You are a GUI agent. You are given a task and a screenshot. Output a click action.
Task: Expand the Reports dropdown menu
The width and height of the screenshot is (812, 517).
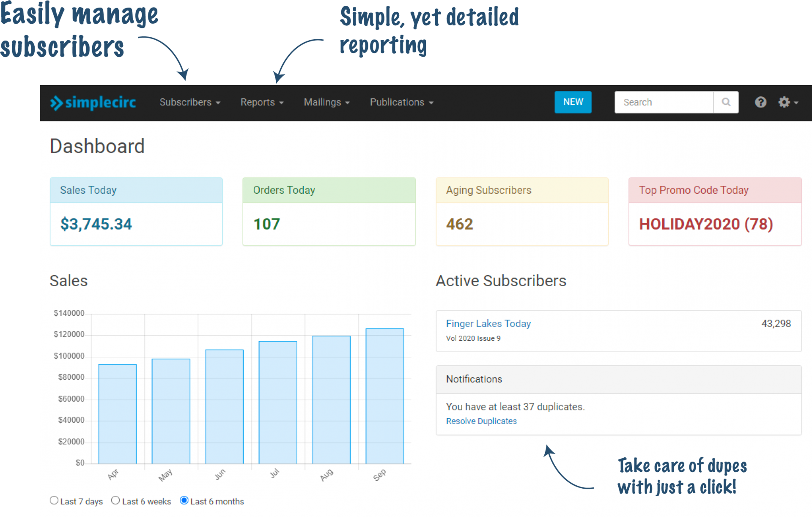[262, 102]
